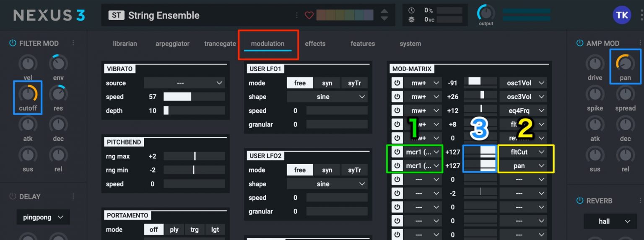Open the Vibrato source dropdown
The width and height of the screenshot is (644, 240).
click(x=184, y=83)
